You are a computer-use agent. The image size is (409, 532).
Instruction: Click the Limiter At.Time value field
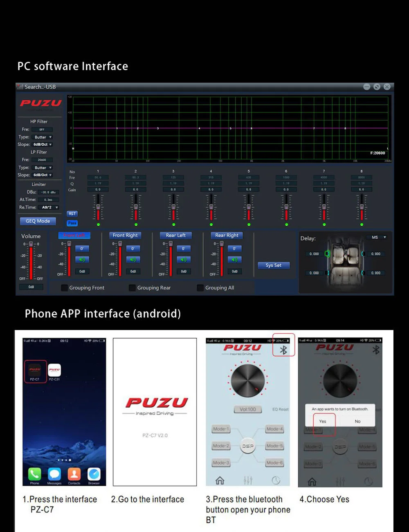click(49, 200)
